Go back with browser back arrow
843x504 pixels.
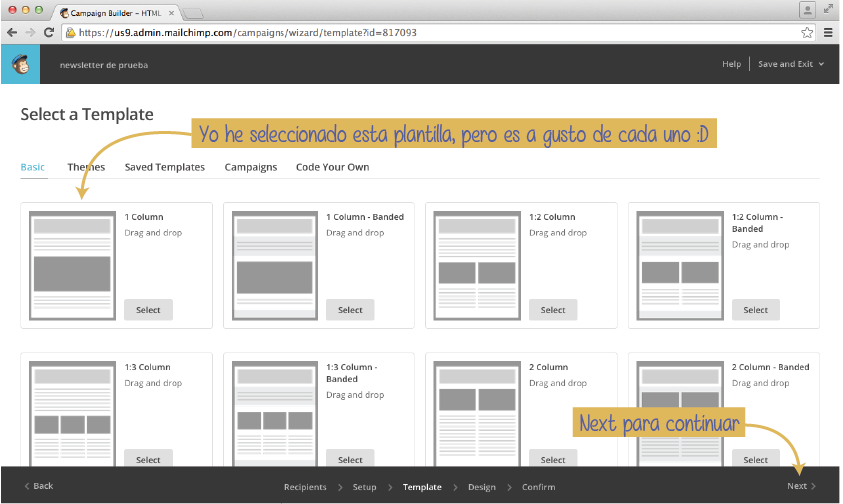(12, 33)
